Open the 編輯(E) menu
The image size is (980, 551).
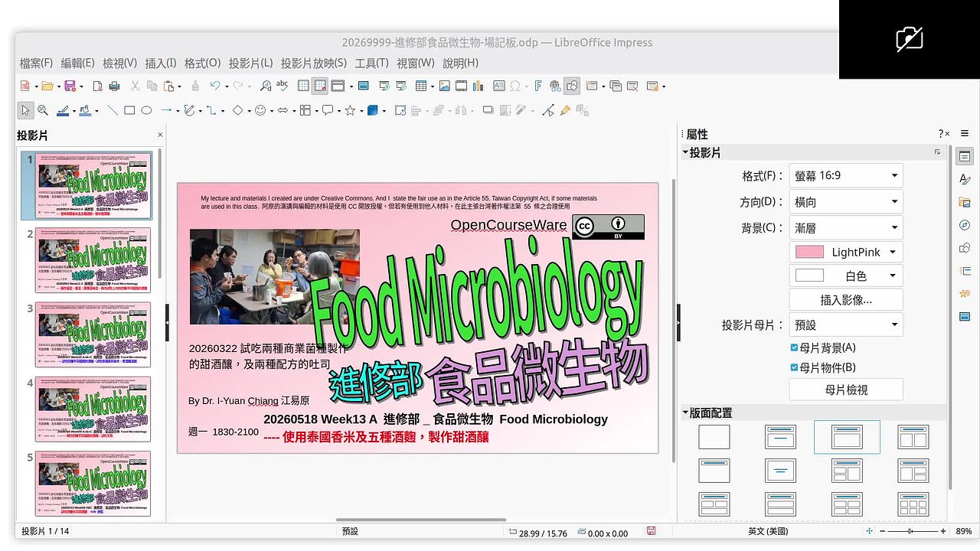click(78, 63)
